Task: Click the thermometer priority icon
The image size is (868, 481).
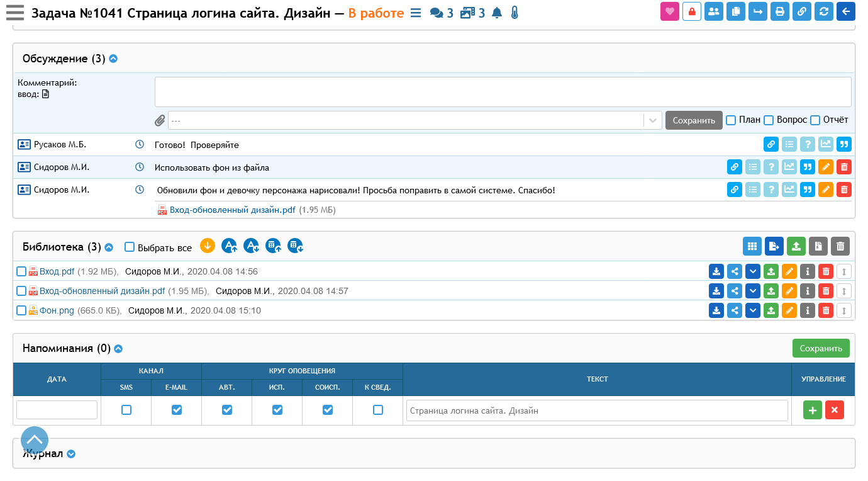Action: coord(515,13)
